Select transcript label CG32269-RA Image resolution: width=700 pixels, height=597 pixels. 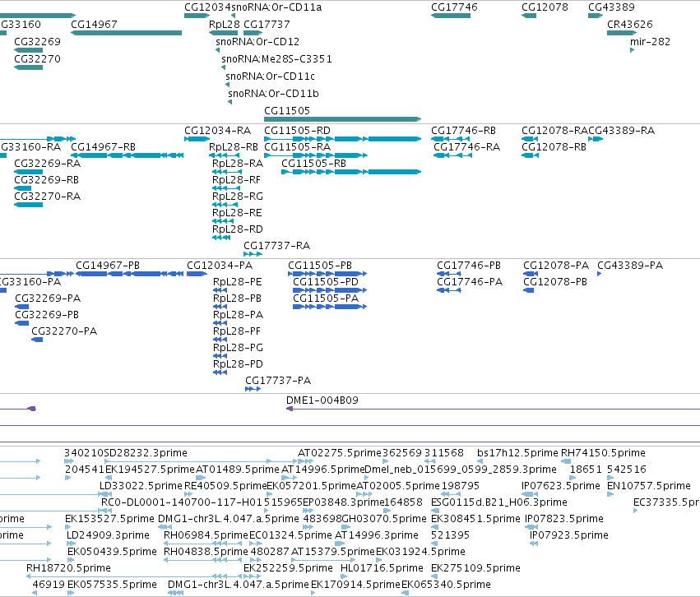coord(48,164)
